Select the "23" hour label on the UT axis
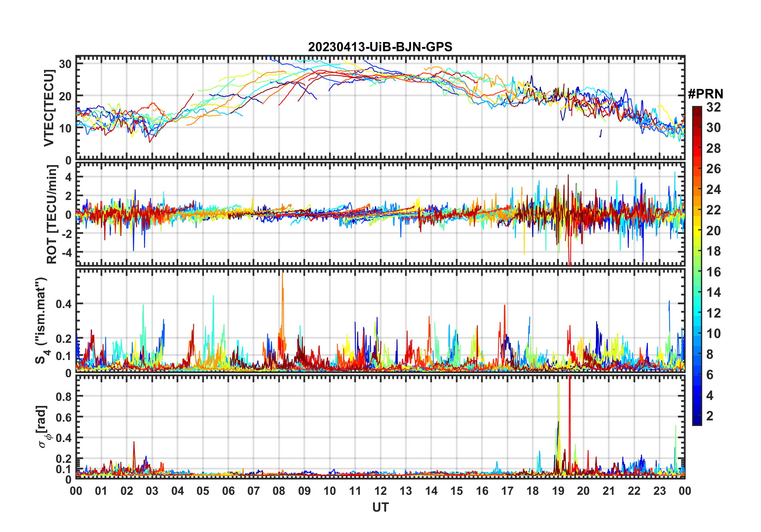 tap(659, 491)
